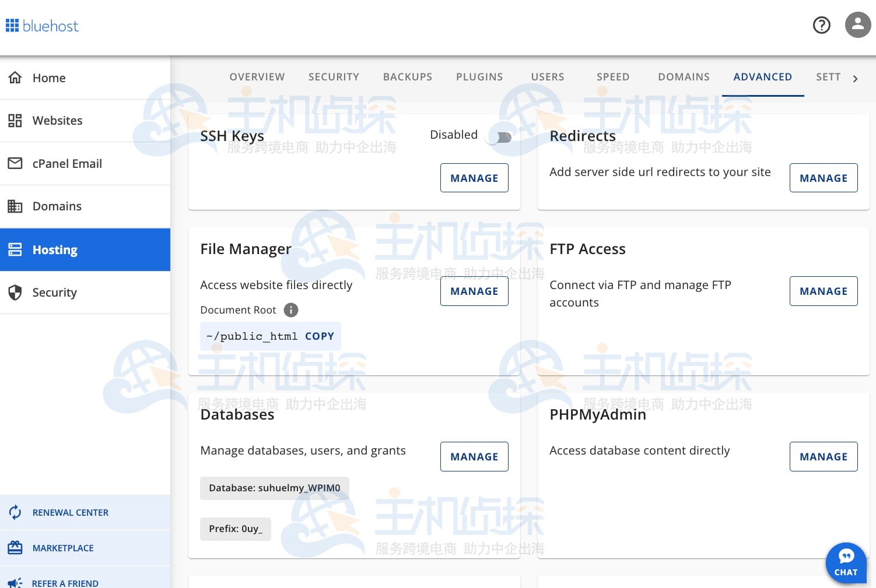Screen dimensions: 876x588
Task: Enable the SSH Keys toggle switch
Action: tap(500, 138)
